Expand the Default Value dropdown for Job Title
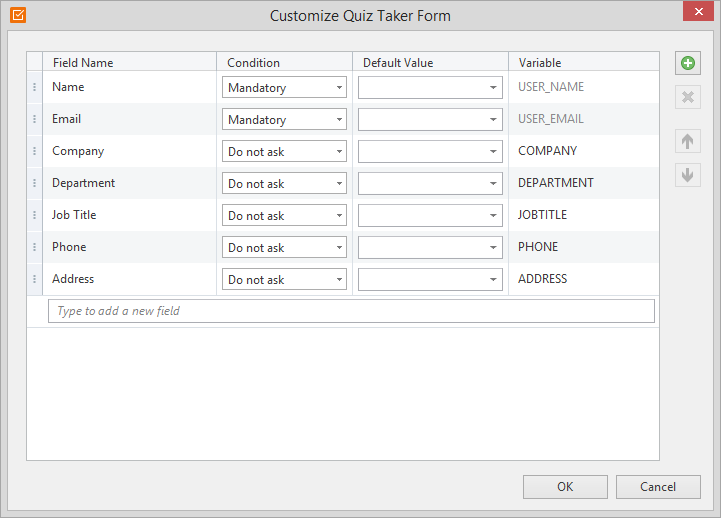The image size is (721, 518). point(430,216)
